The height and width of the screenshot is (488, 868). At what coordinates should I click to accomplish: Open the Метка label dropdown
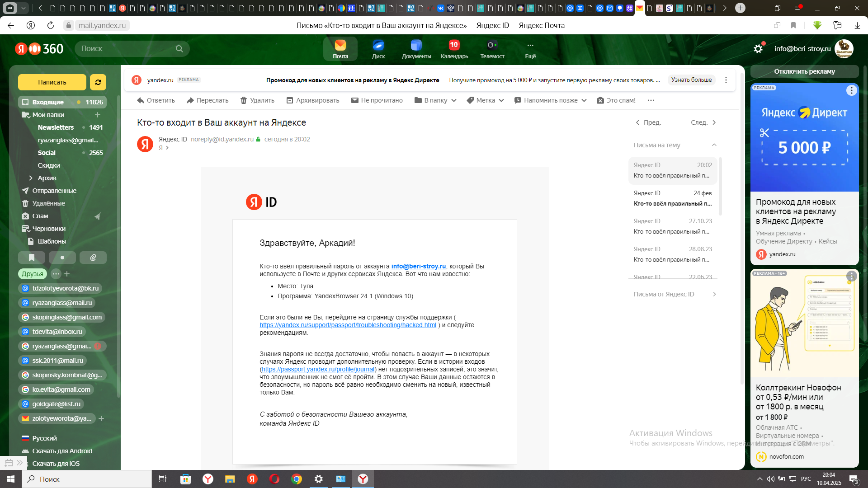click(485, 100)
